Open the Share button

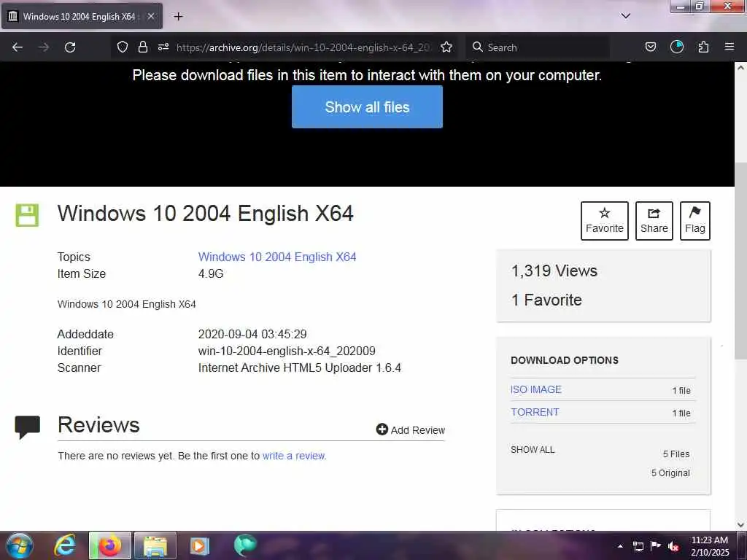point(654,220)
